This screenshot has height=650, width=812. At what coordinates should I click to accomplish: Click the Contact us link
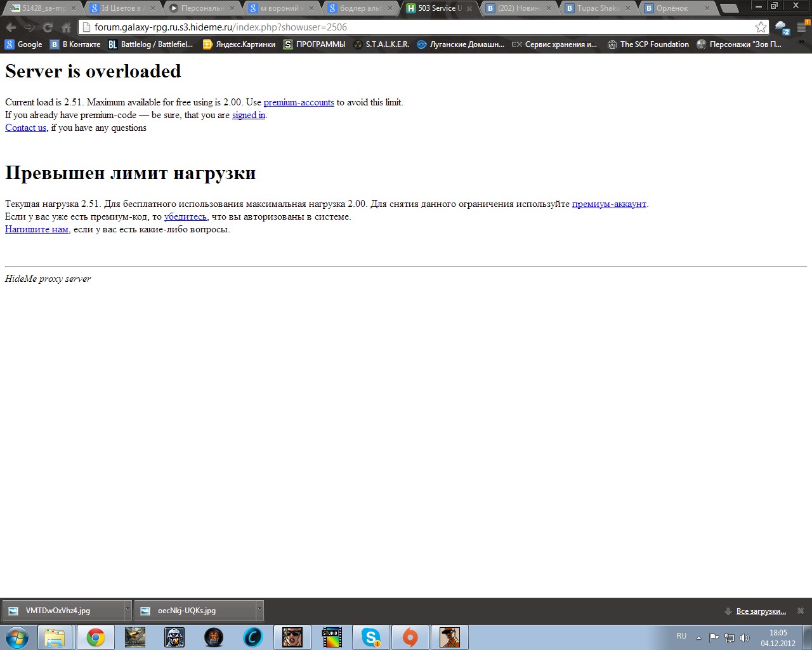[25, 128]
